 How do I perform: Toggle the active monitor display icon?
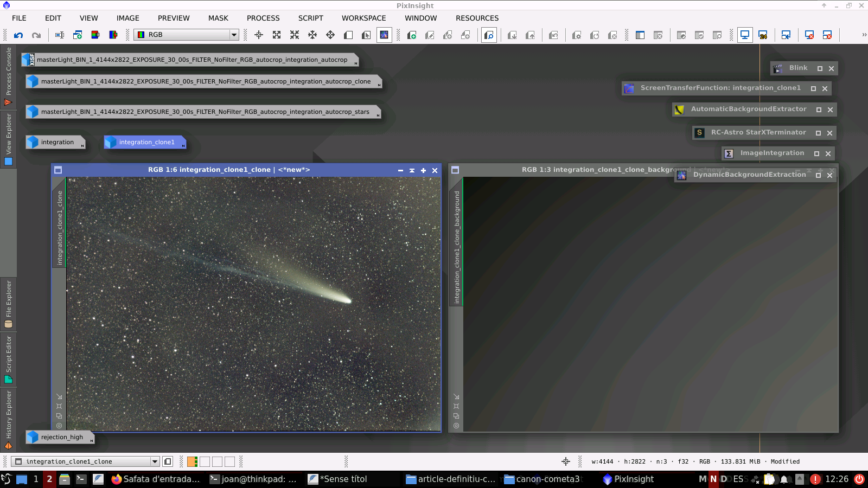745,35
